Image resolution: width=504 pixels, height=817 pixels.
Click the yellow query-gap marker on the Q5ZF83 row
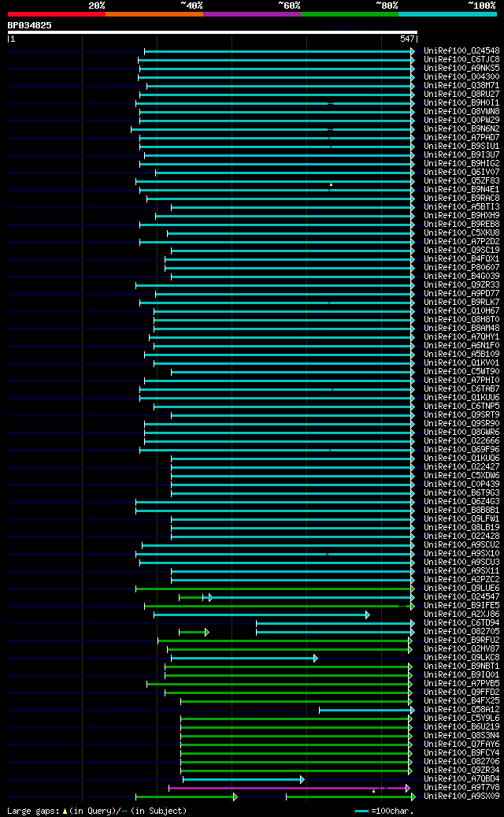click(331, 184)
